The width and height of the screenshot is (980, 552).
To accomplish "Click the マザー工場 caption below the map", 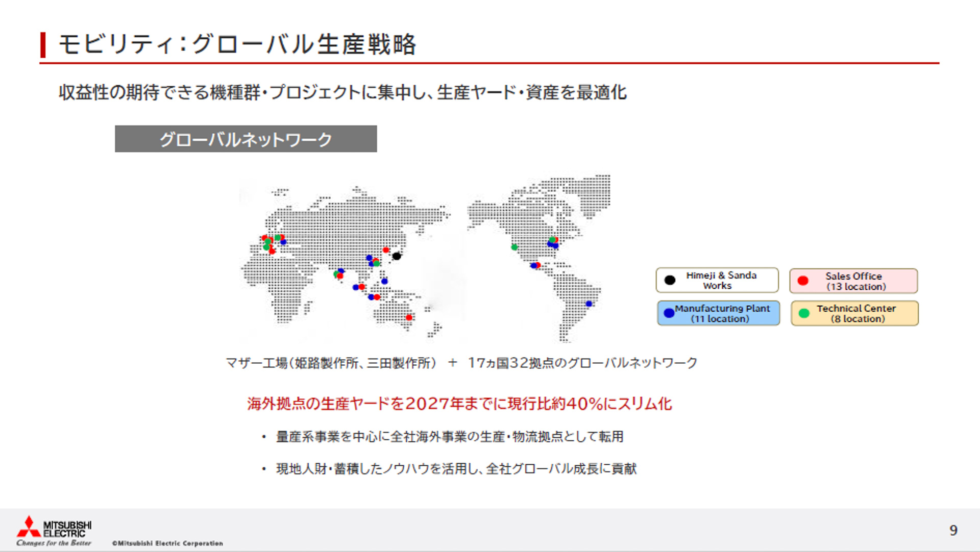I will (x=462, y=363).
